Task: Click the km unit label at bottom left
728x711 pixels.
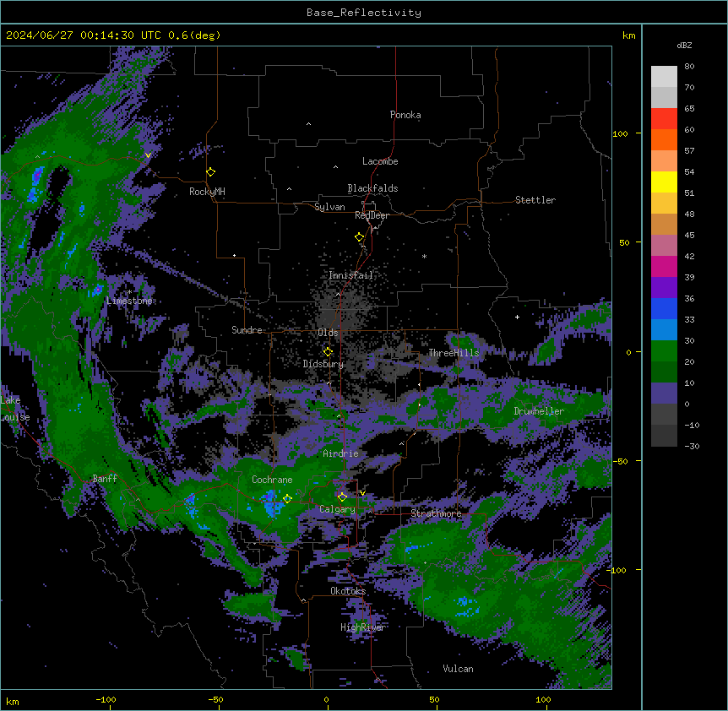Action: (x=13, y=701)
